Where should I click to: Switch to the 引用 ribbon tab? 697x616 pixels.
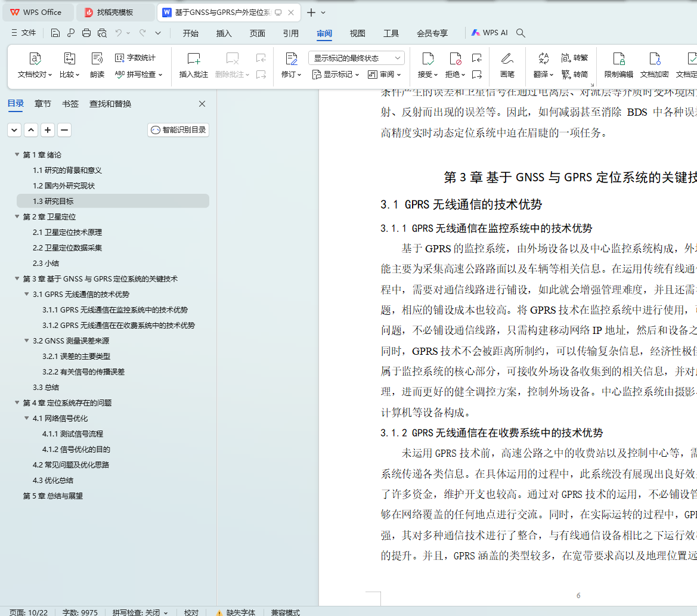pyautogui.click(x=291, y=33)
